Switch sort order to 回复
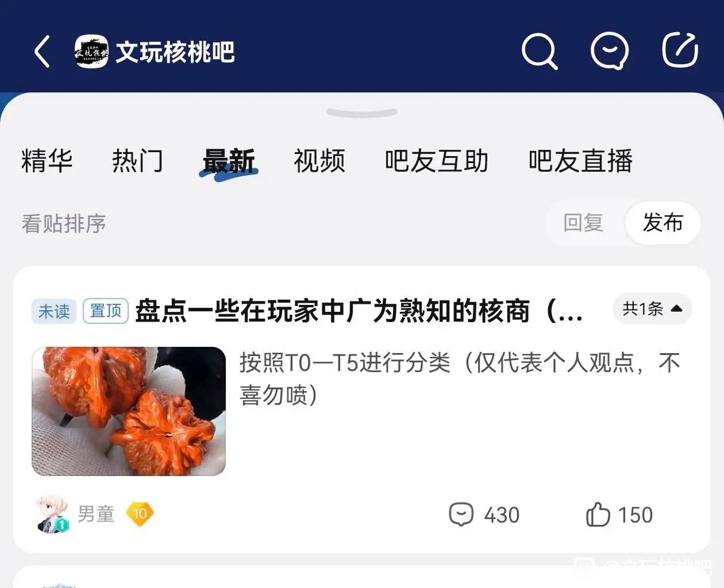The image size is (724, 588). [x=583, y=223]
